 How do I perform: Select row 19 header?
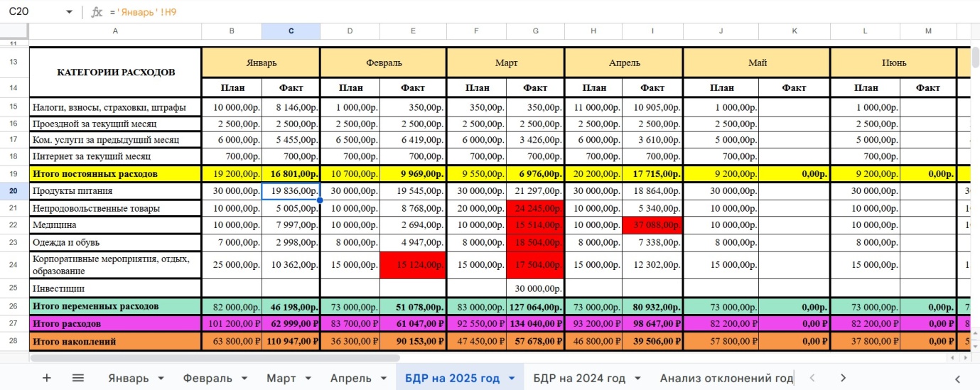[14, 173]
